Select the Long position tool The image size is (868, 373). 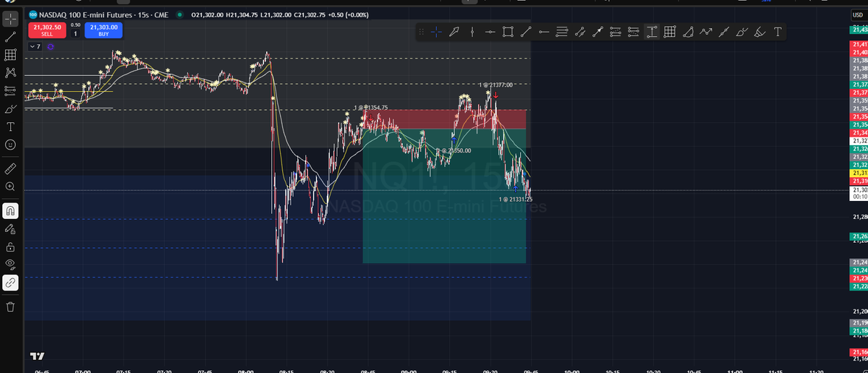(616, 32)
